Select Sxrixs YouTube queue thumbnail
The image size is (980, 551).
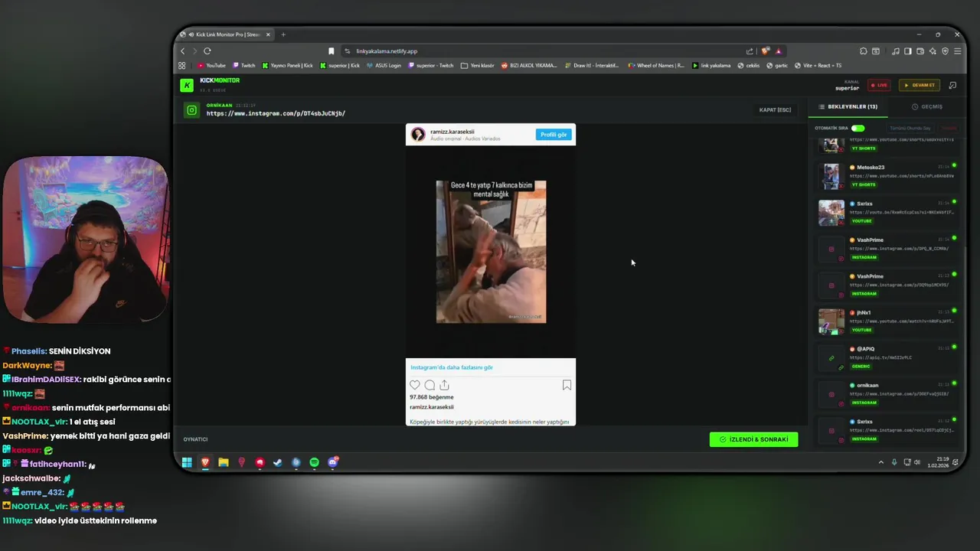click(831, 213)
